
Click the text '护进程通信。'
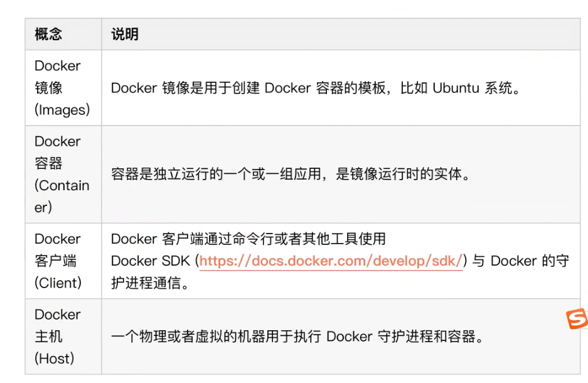pyautogui.click(x=150, y=283)
